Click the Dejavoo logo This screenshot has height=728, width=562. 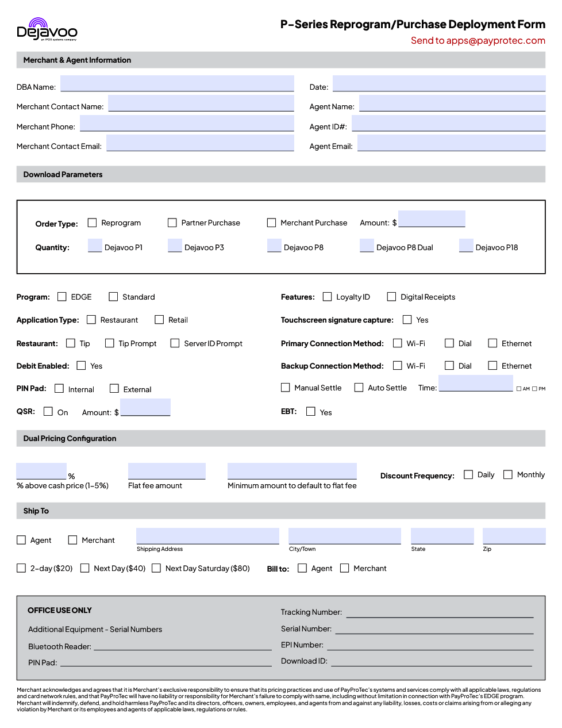coord(47,29)
